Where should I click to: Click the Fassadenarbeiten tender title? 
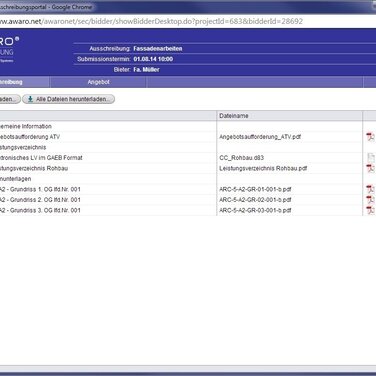click(158, 49)
